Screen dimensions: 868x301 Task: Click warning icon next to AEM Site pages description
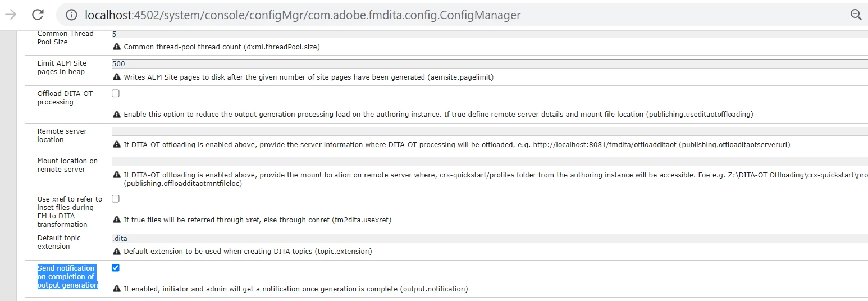pos(117,77)
